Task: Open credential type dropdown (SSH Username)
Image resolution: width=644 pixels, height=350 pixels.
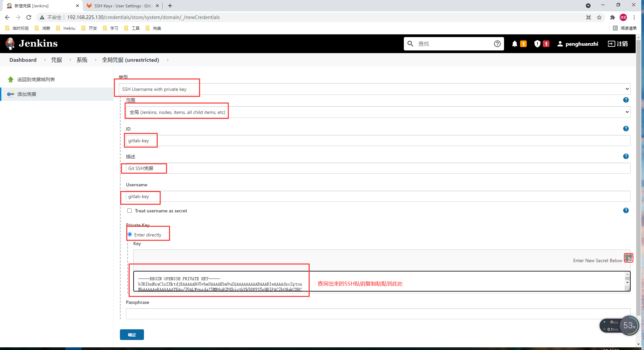Action: 374,89
